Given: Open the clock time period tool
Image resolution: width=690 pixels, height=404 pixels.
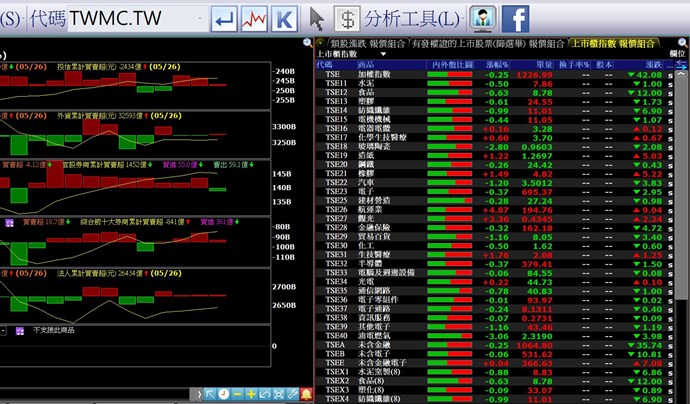Looking at the screenshot, I should [x=224, y=394].
